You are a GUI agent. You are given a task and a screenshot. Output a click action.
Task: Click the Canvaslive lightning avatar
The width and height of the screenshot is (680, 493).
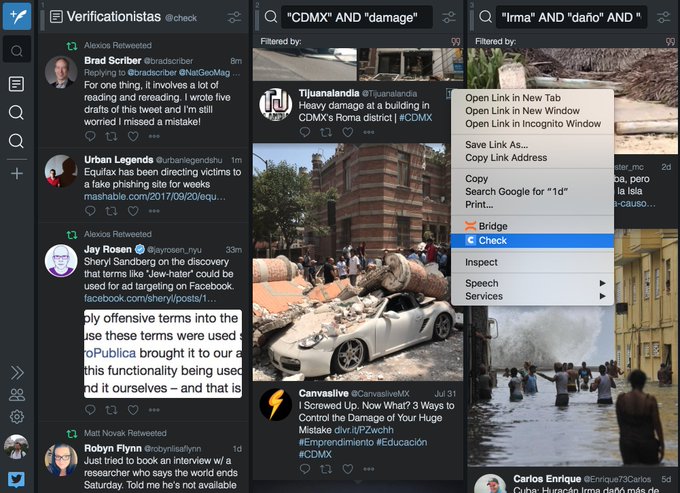click(x=275, y=405)
